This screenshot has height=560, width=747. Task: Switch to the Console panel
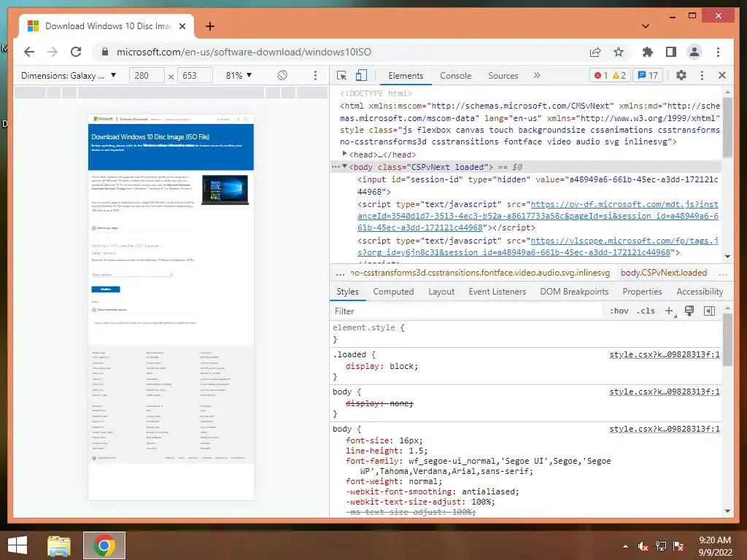(455, 76)
